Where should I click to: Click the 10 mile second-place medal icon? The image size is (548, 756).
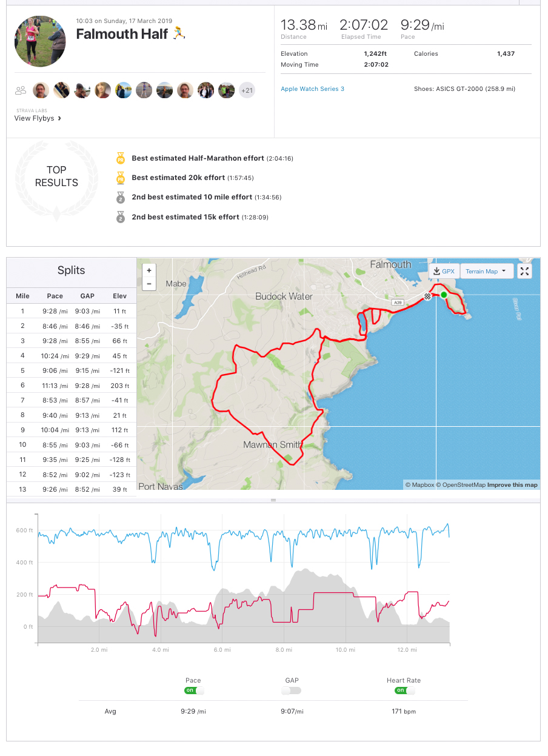tap(121, 197)
